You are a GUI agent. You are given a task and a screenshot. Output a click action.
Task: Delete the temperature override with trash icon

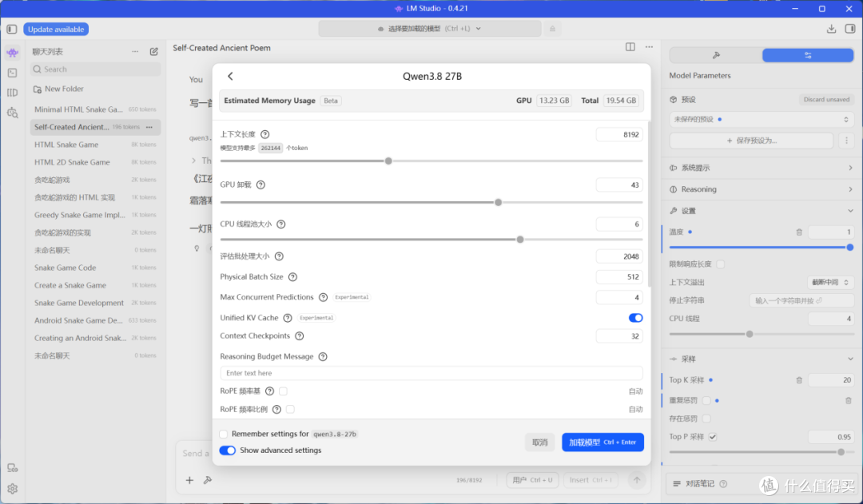click(799, 232)
